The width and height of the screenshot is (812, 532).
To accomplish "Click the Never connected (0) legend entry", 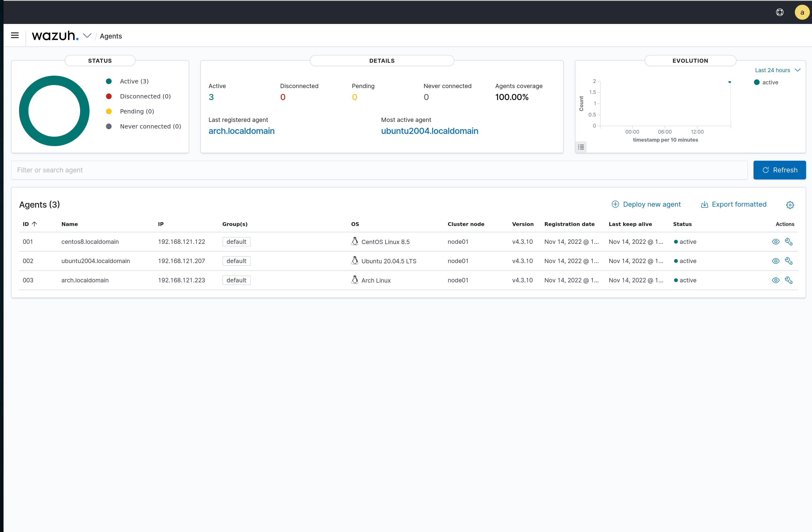I will point(144,126).
